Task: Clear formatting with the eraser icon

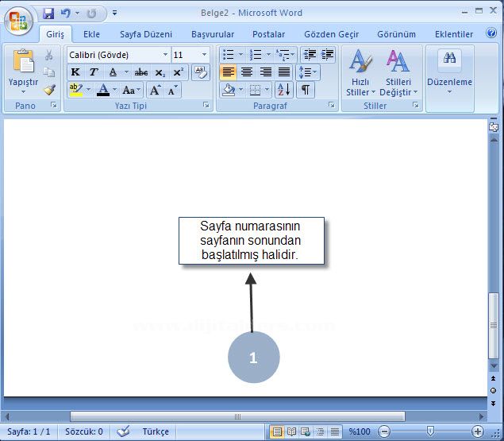Action: [x=201, y=72]
